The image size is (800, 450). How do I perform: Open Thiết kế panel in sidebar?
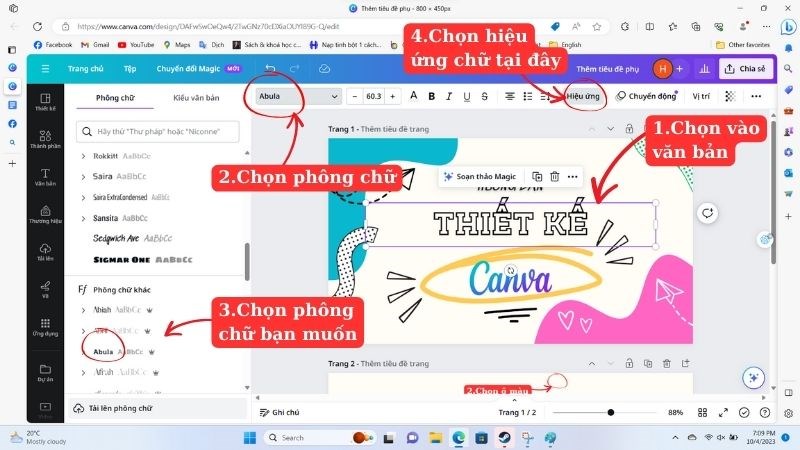(45, 102)
